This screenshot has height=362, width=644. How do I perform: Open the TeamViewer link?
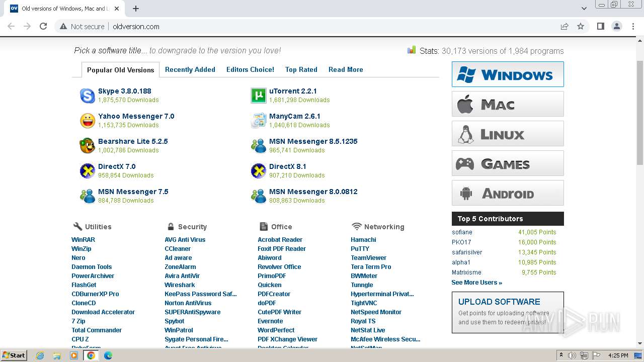coord(368,258)
